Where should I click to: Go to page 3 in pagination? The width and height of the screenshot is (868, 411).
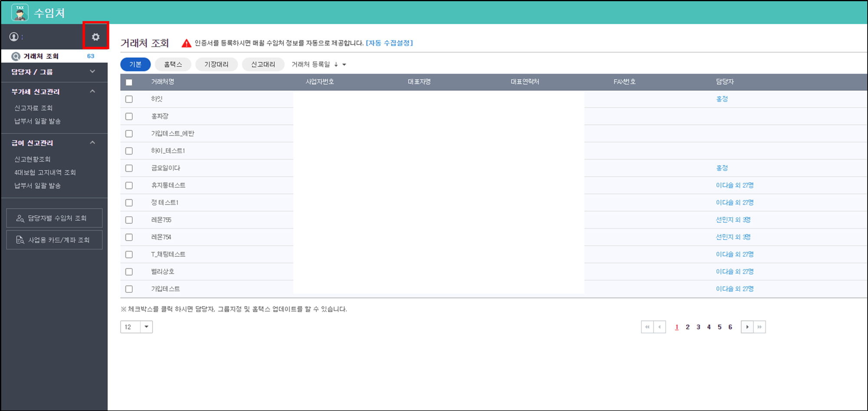coord(698,327)
